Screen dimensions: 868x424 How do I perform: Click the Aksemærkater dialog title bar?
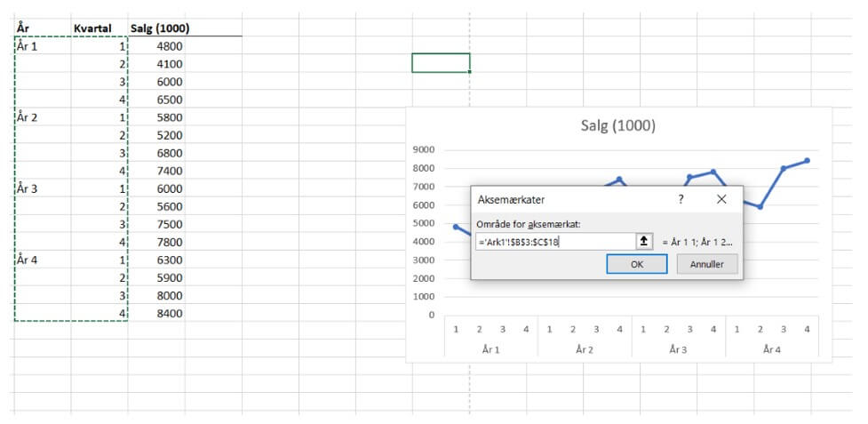(x=569, y=200)
